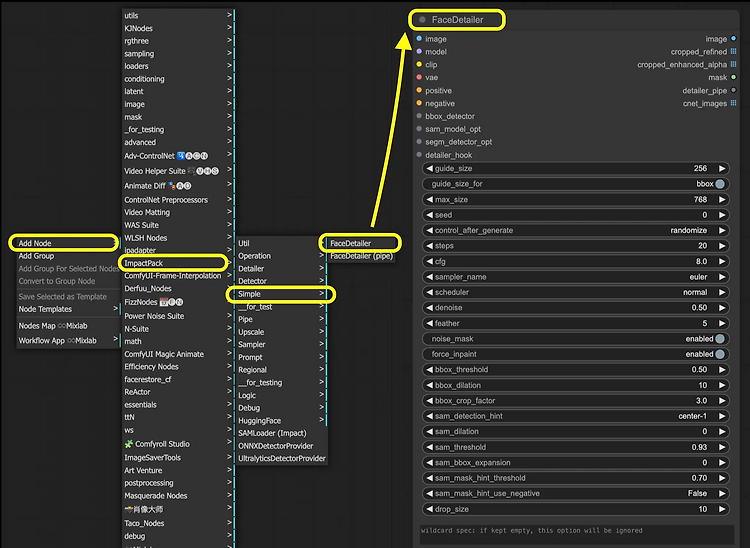
Task: Open ControlNet Preprocessors category
Action: point(178,200)
